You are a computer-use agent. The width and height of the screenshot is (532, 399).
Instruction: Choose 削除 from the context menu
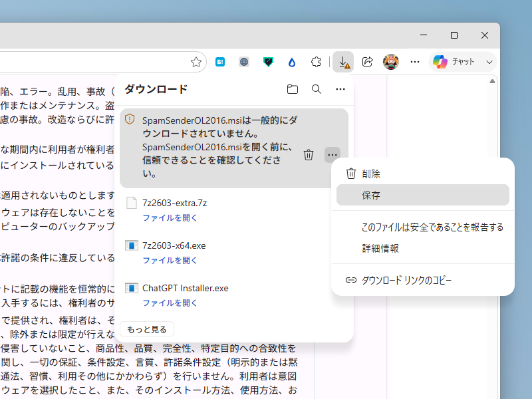pos(422,174)
